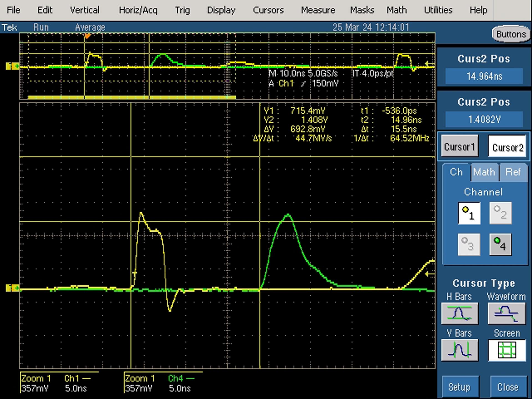
Task: Select channel 1 as cursor source
Action: 469,213
